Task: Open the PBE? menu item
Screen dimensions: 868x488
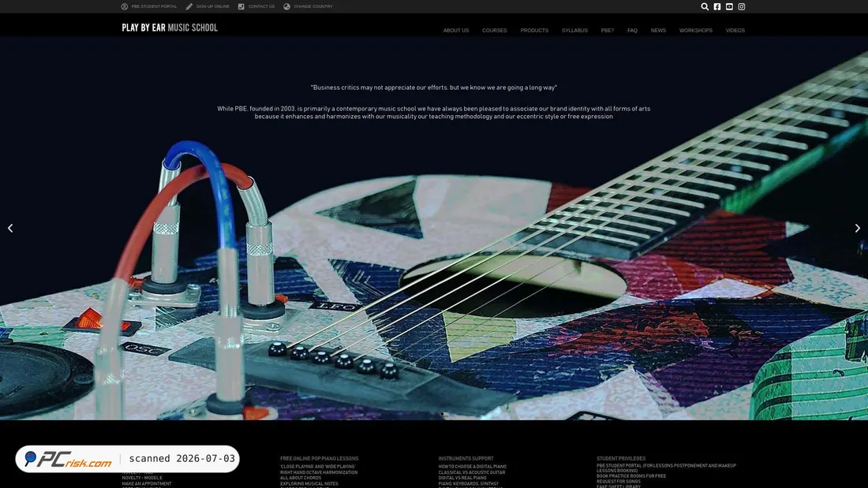Action: click(x=608, y=31)
